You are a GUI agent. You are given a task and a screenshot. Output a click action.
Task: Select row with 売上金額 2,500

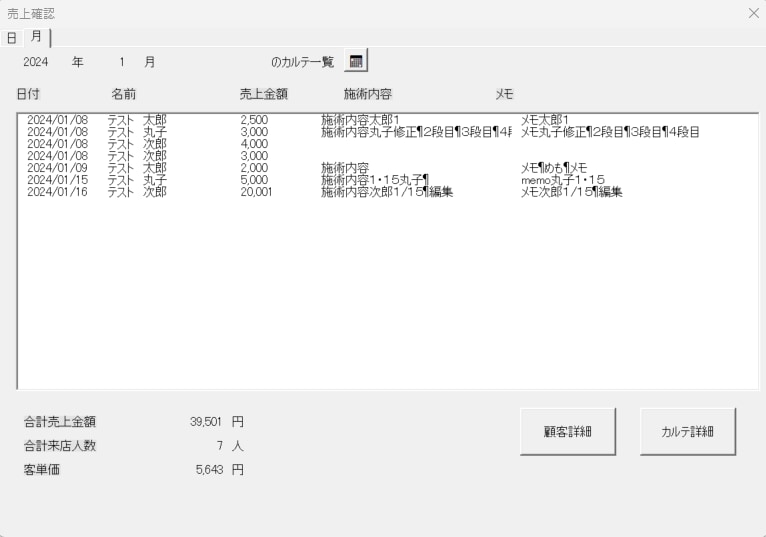tap(387, 120)
